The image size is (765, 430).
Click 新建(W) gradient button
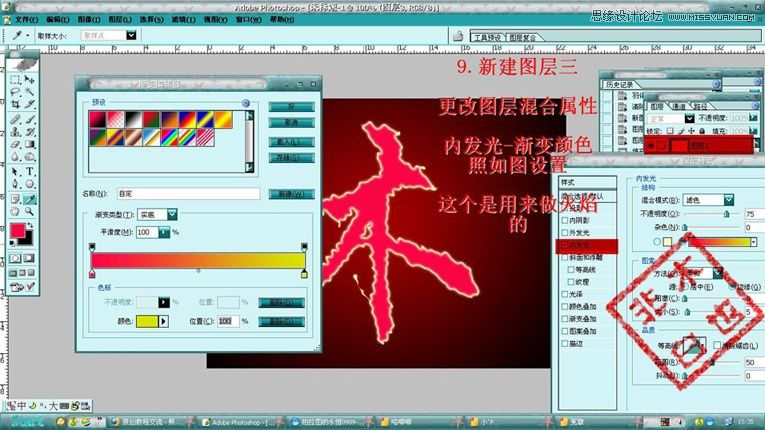(291, 194)
